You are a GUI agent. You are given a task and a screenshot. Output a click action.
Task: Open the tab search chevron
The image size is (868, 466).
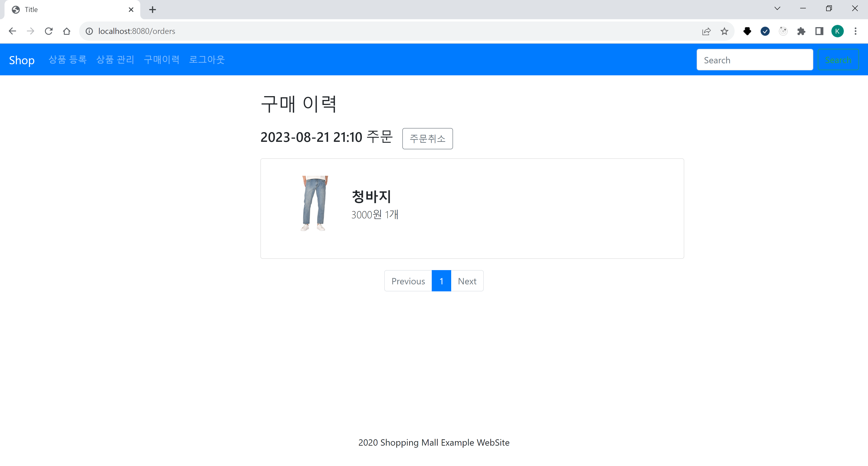tap(777, 8)
